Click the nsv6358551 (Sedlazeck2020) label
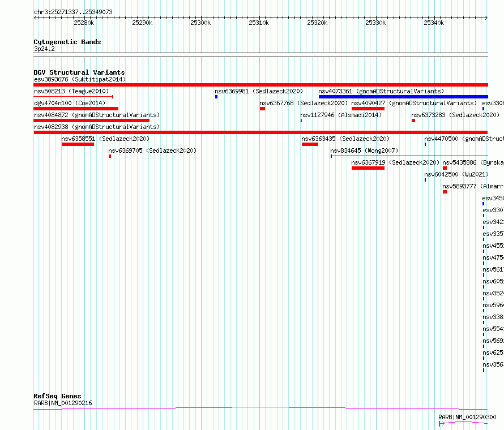Screen dimensions: 504x430 tap(105, 139)
